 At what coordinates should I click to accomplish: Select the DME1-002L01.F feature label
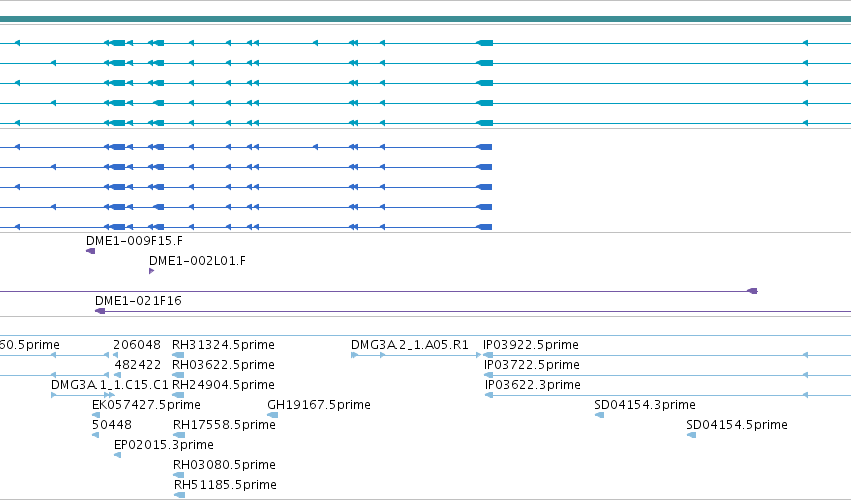pos(197,261)
